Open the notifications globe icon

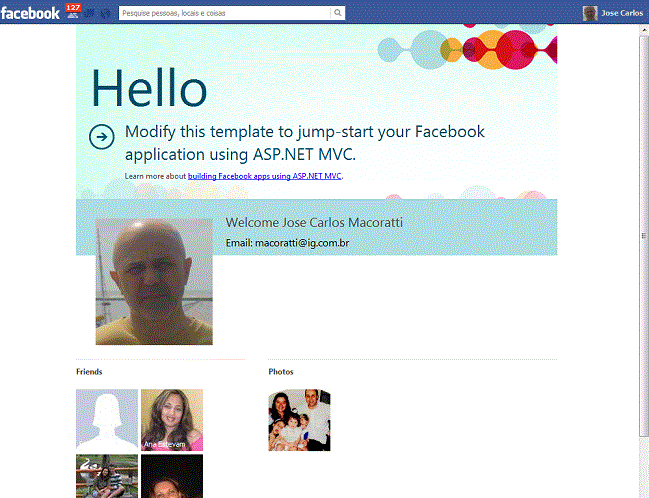[x=106, y=13]
